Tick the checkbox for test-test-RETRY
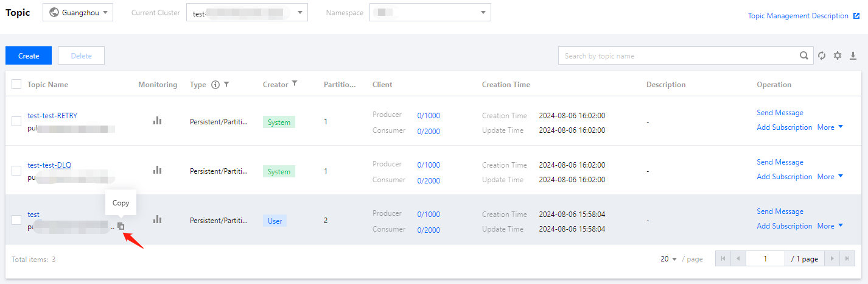This screenshot has width=868, height=284. (x=16, y=121)
